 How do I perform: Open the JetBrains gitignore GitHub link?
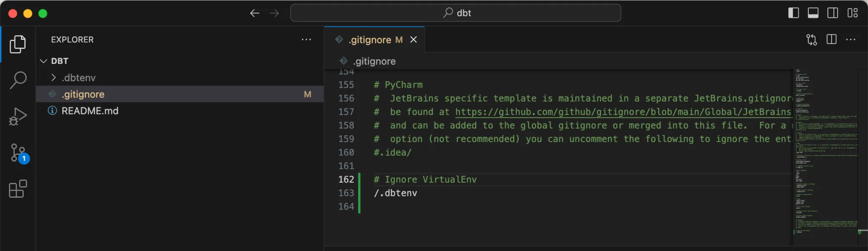pyautogui.click(x=623, y=112)
